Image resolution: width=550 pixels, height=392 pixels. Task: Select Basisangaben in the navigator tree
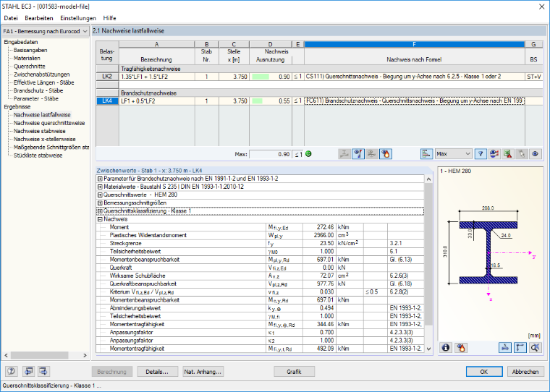pos(30,50)
